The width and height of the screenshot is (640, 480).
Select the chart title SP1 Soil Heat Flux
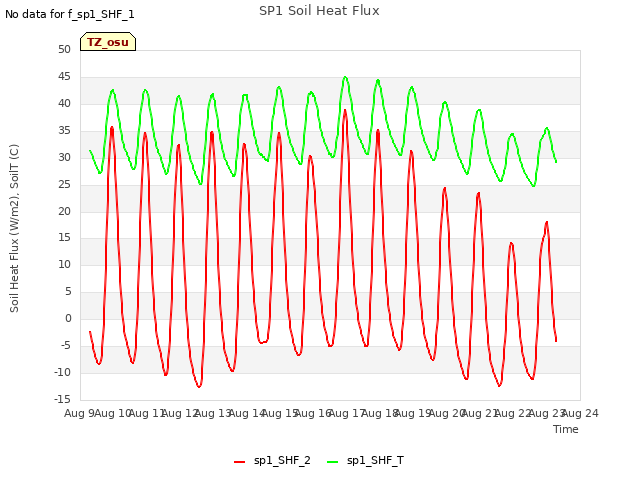(x=319, y=11)
